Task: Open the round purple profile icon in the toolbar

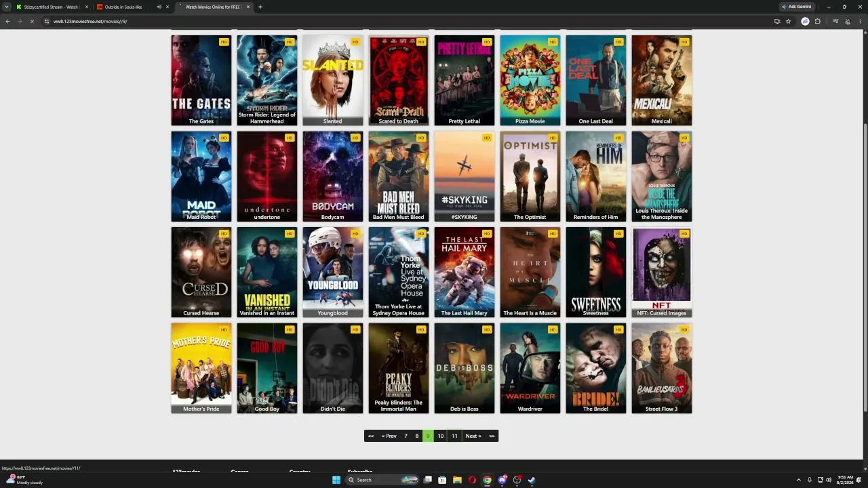Action: 805,21
